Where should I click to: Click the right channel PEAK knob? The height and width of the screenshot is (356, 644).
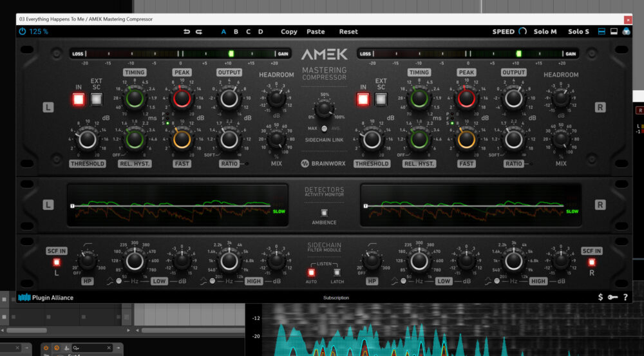pos(466,98)
